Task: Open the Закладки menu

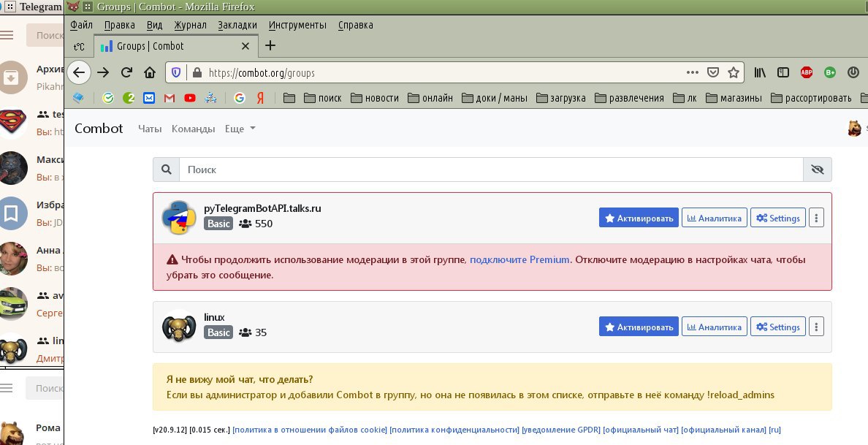Action: [237, 25]
